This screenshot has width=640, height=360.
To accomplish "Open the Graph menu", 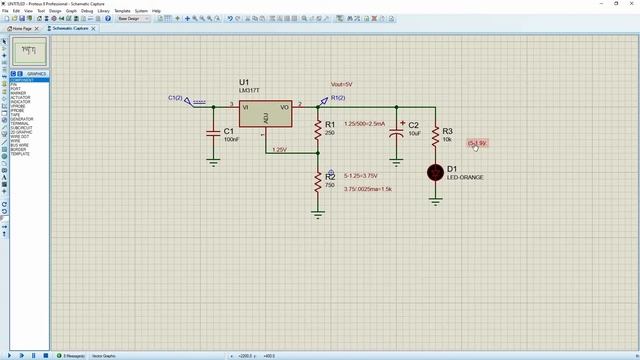I will click(71, 11).
